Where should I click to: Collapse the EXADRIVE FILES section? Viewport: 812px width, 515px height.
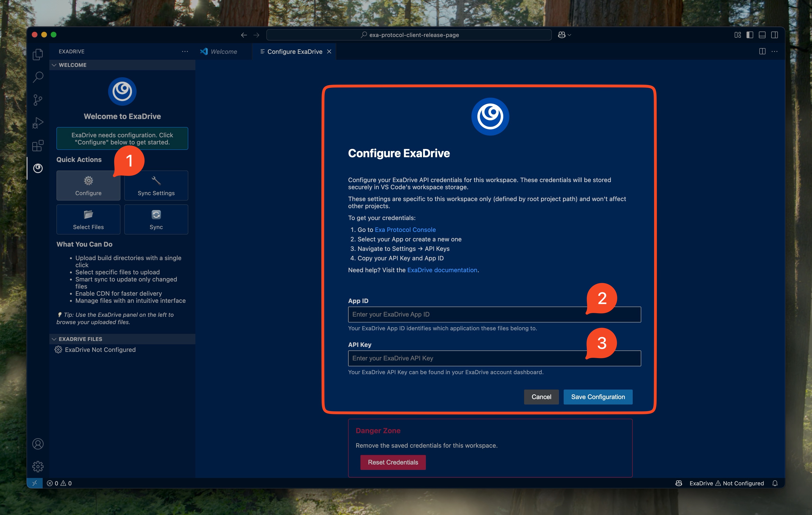122,339
